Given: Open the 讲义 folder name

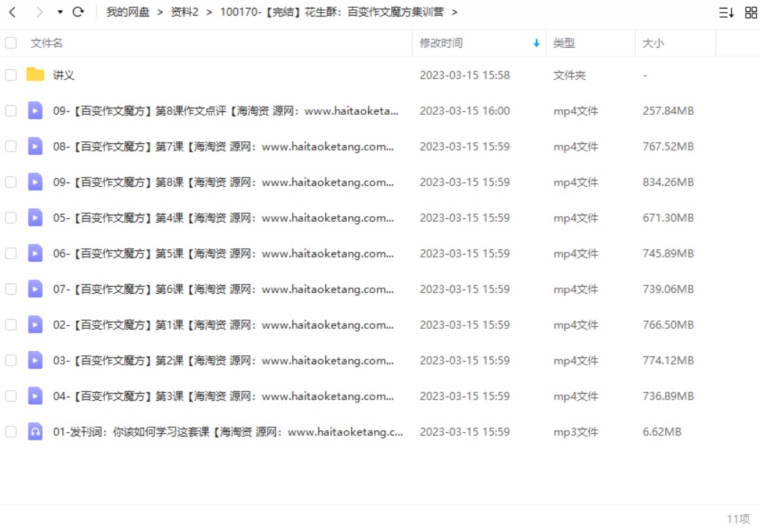Looking at the screenshot, I should (64, 75).
